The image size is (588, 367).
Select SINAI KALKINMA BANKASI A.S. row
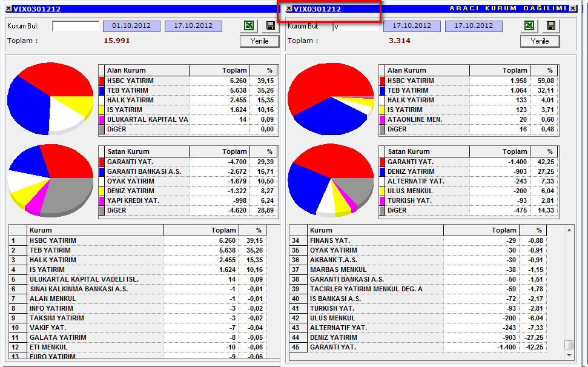(137, 289)
